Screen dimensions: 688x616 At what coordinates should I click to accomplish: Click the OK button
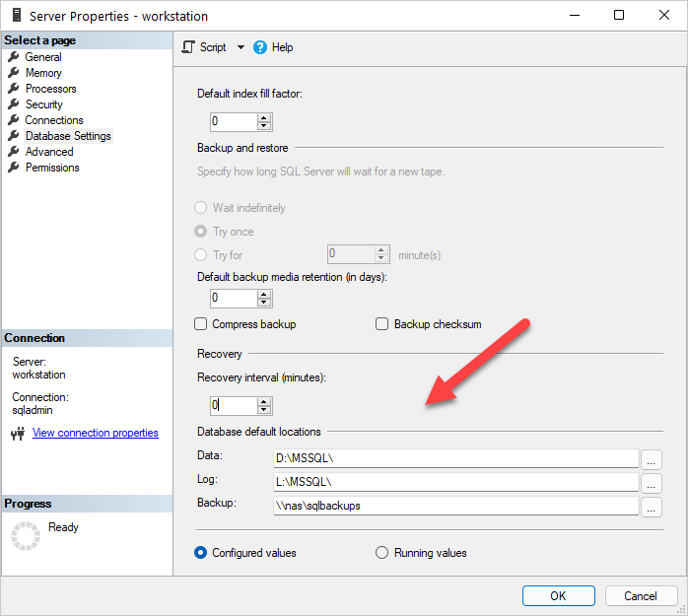[x=559, y=596]
